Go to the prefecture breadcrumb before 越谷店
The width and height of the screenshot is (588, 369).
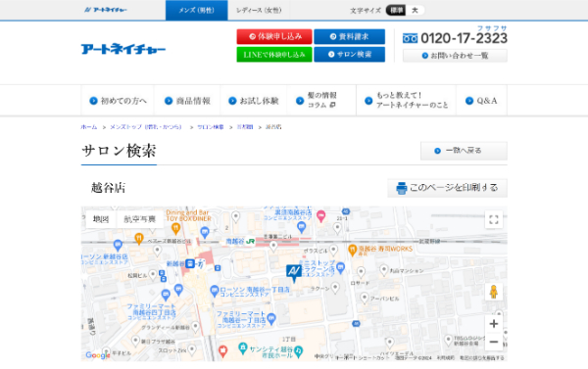[x=245, y=127]
